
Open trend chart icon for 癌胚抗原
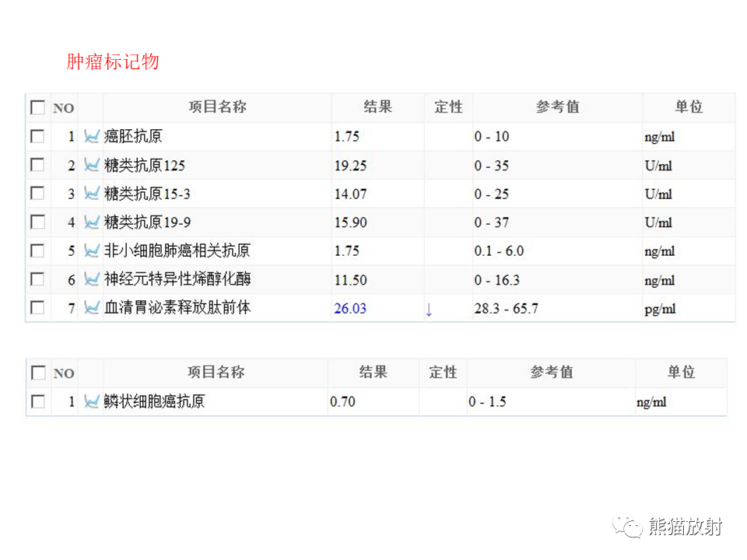point(91,136)
